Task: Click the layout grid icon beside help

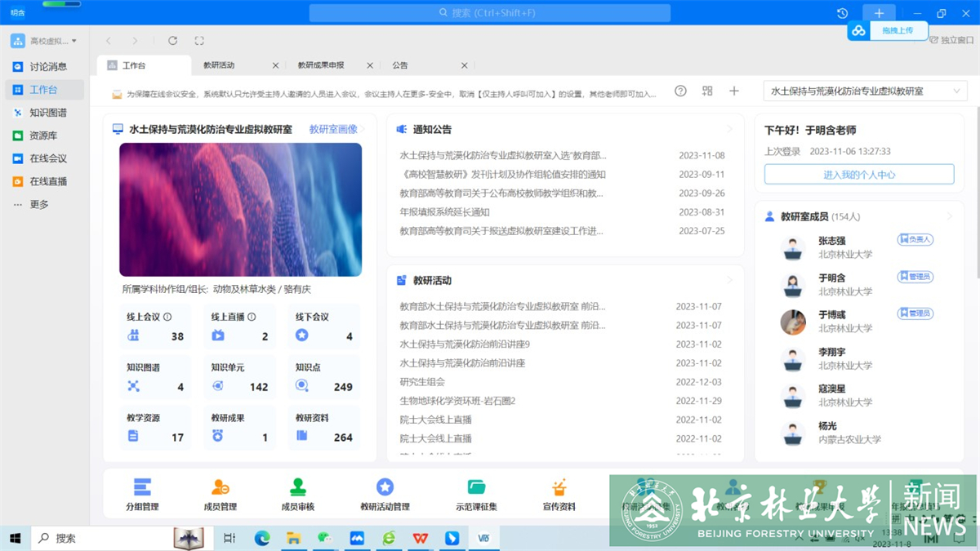Action: click(707, 91)
